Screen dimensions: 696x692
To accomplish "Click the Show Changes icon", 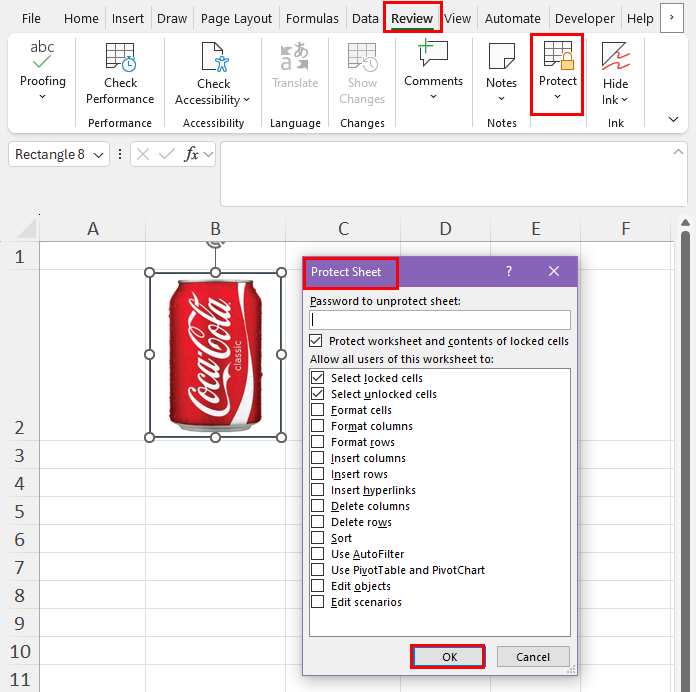I will pyautogui.click(x=362, y=57).
